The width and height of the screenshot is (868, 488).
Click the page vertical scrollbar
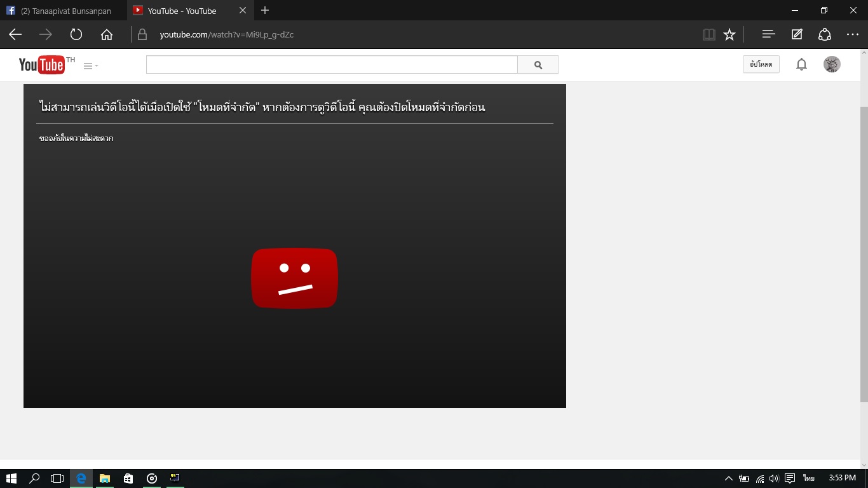click(864, 254)
